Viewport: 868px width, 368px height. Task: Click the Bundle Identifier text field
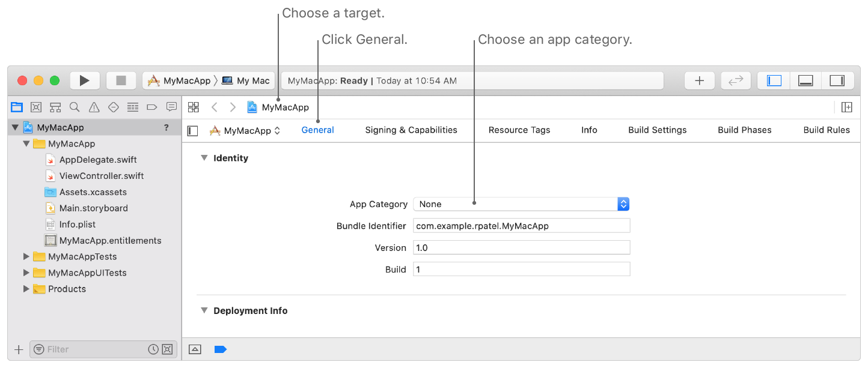521,226
